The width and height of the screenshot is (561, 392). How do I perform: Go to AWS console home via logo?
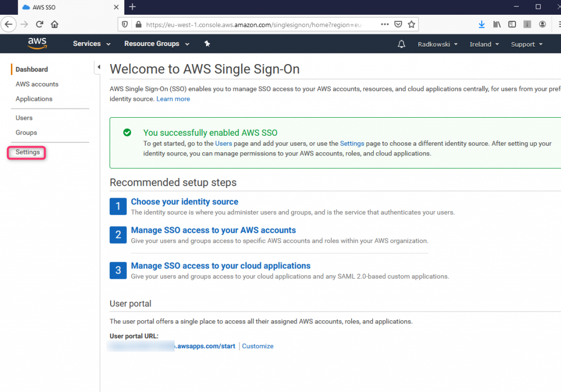point(37,43)
